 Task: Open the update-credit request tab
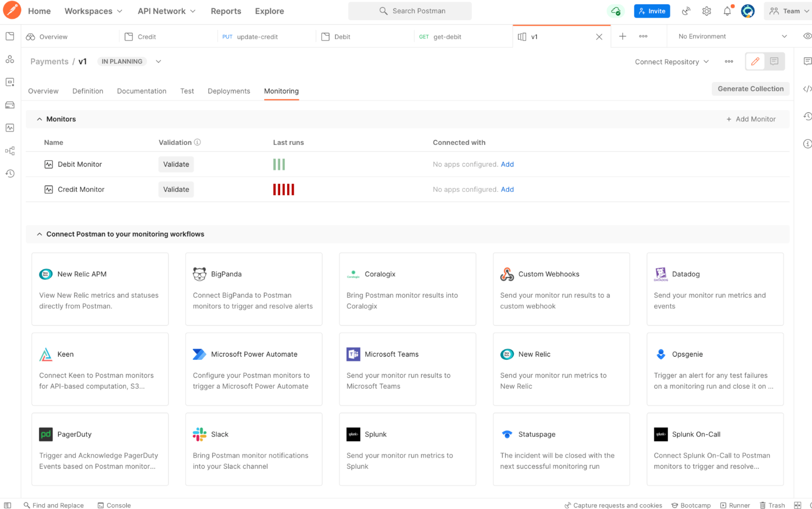tap(266, 36)
